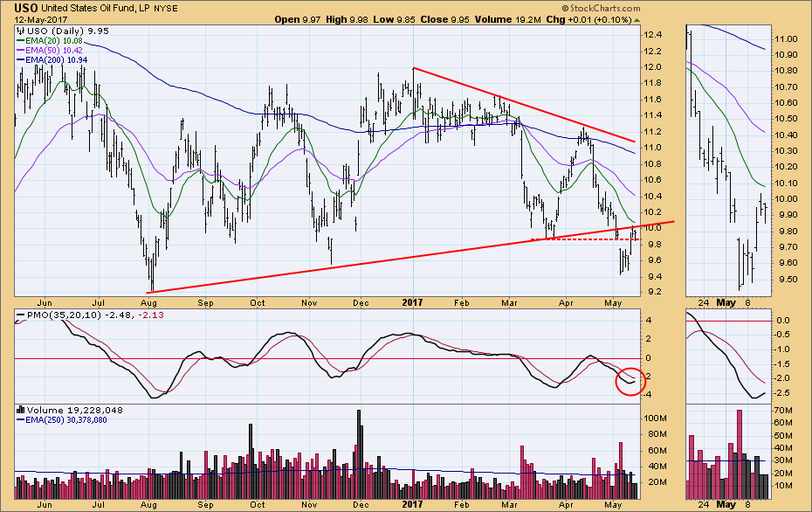Click the green up-arrow beside the Chg value

637,20
